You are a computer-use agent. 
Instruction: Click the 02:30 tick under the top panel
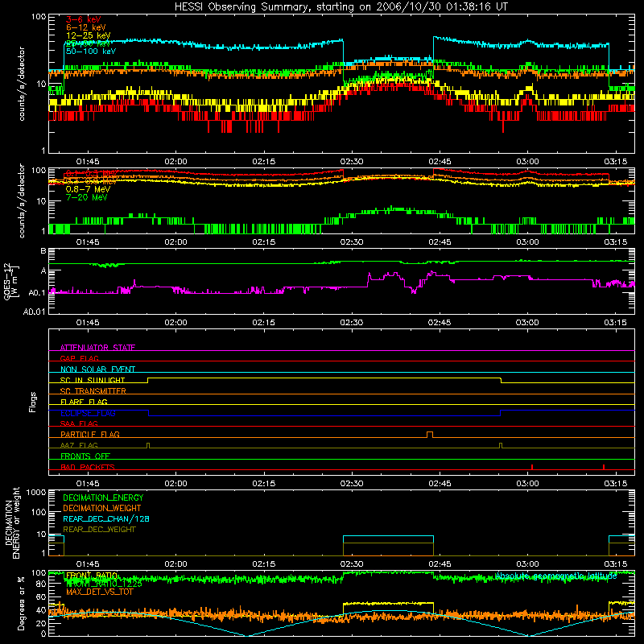tap(352, 162)
